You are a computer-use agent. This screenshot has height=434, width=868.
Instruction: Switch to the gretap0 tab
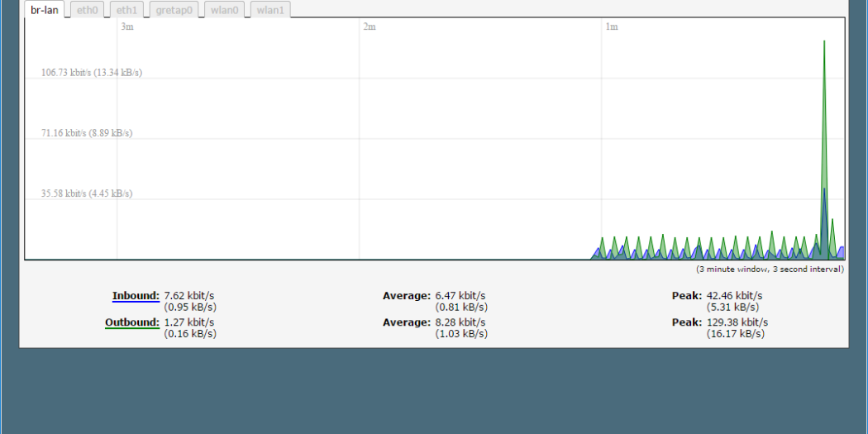[174, 10]
